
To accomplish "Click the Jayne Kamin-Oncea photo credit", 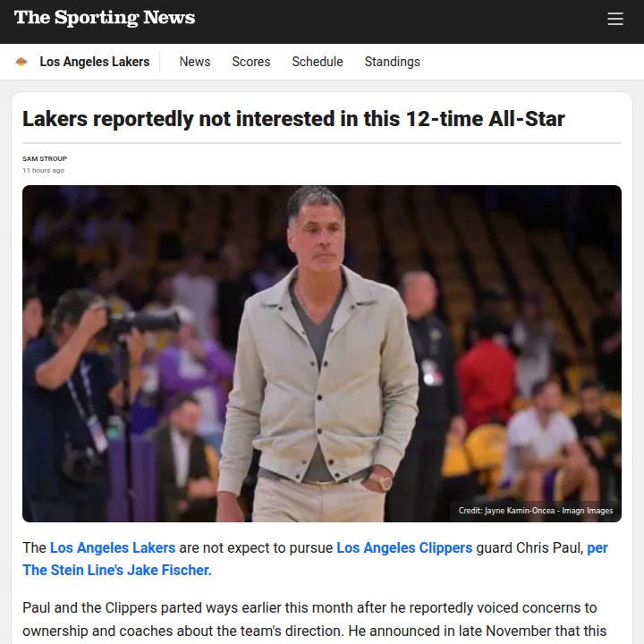I will click(x=535, y=511).
